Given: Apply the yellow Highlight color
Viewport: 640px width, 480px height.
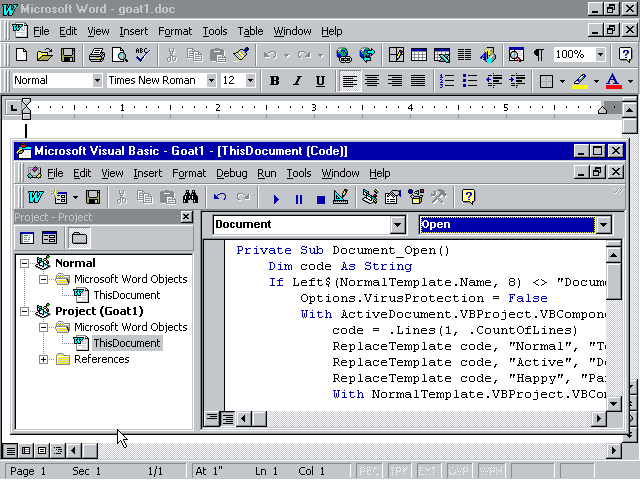Looking at the screenshot, I should pos(580,80).
